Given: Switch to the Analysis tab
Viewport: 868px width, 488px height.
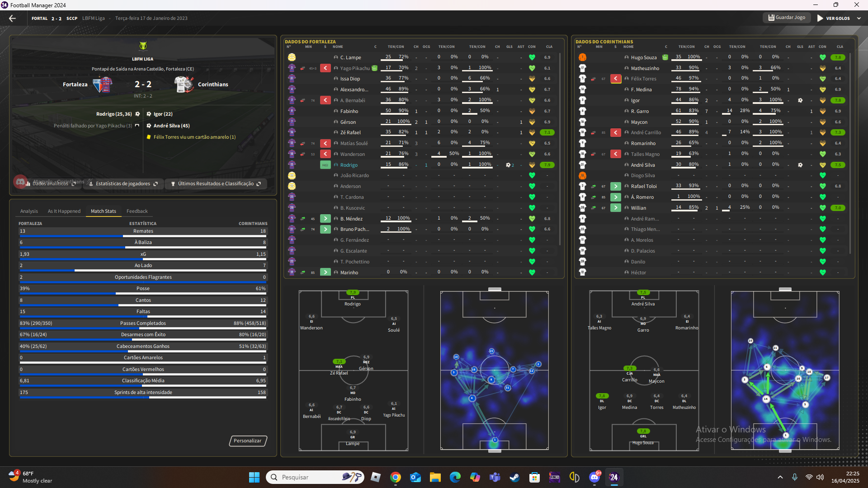Looking at the screenshot, I should tap(29, 211).
